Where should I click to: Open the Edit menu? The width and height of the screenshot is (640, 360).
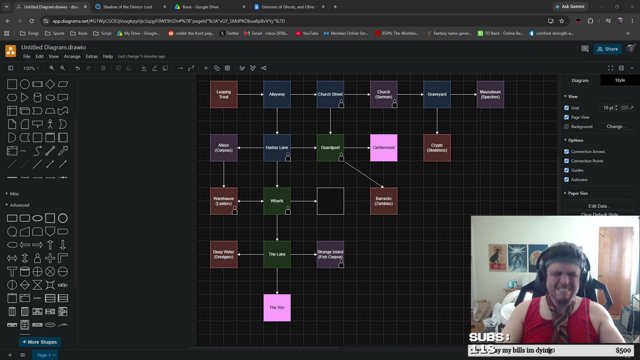pyautogui.click(x=39, y=57)
